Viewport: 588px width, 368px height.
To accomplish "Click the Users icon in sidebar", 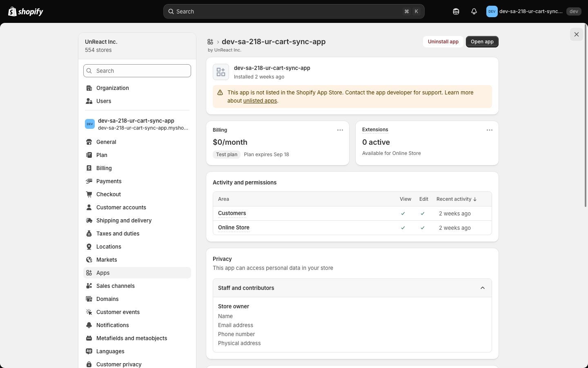I will click(89, 101).
